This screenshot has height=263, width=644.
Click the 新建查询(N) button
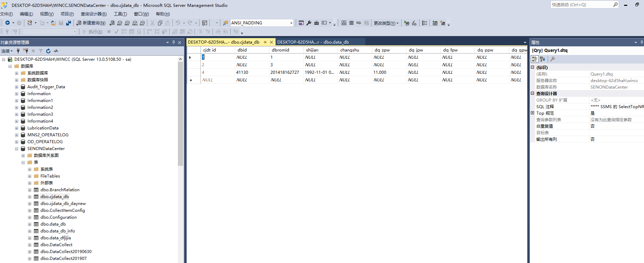(91, 23)
